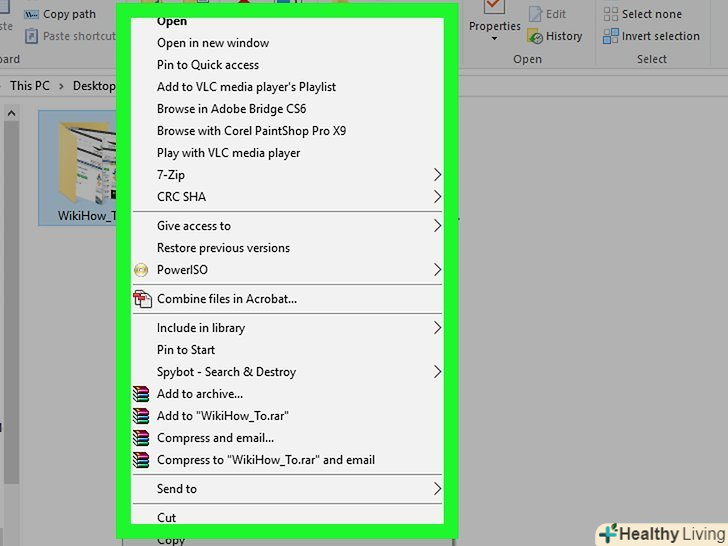Select Cut from the context menu
The image size is (728, 546).
click(287, 516)
